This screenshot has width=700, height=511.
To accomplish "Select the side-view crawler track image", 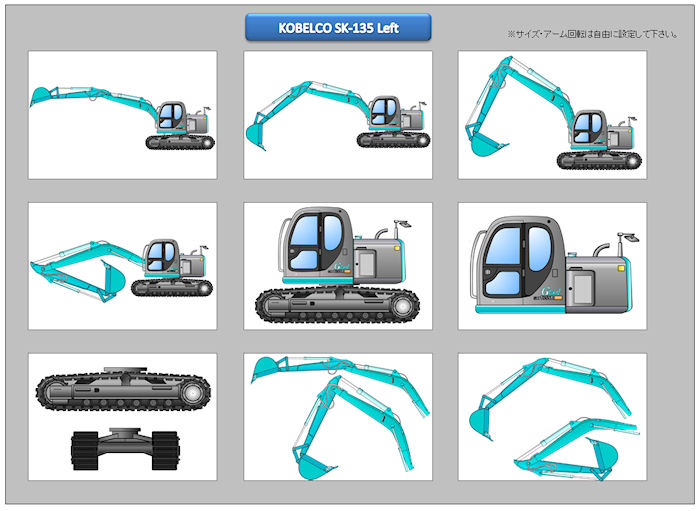I will coord(123,389).
